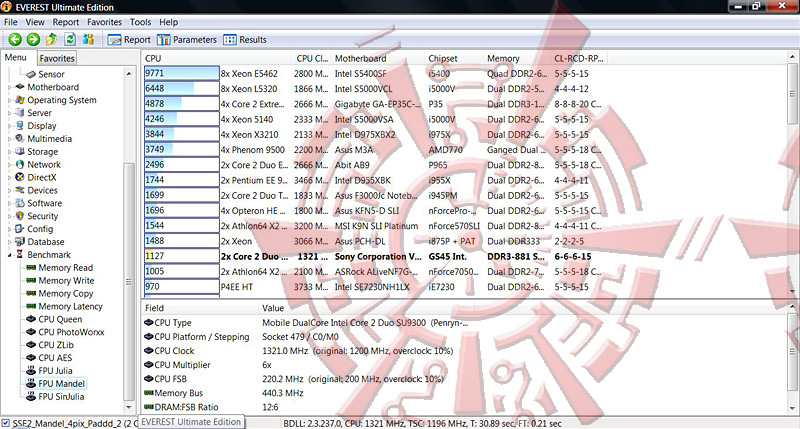Click the 9771 score bar
The height and width of the screenshot is (429, 800).
coord(182,73)
